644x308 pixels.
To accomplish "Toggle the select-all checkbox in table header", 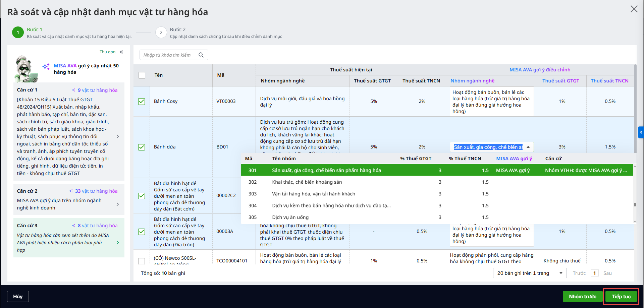I will click(x=142, y=75).
